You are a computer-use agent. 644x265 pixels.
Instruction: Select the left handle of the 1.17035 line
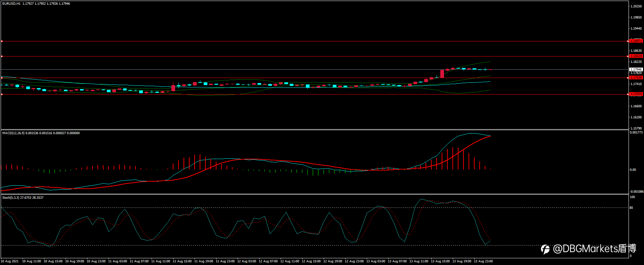tap(2, 94)
